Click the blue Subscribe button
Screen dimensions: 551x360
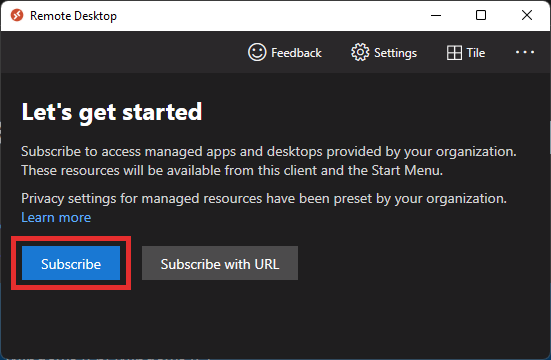pos(71,263)
